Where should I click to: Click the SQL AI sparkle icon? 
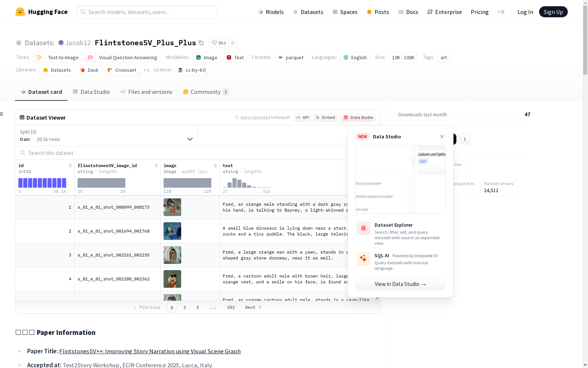[363, 259]
